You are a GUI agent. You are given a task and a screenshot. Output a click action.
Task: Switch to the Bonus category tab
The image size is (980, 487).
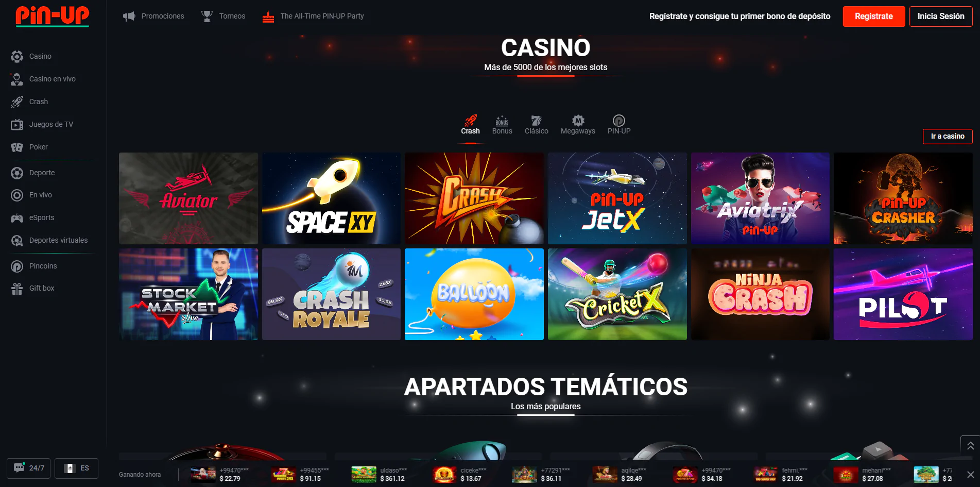502,125
